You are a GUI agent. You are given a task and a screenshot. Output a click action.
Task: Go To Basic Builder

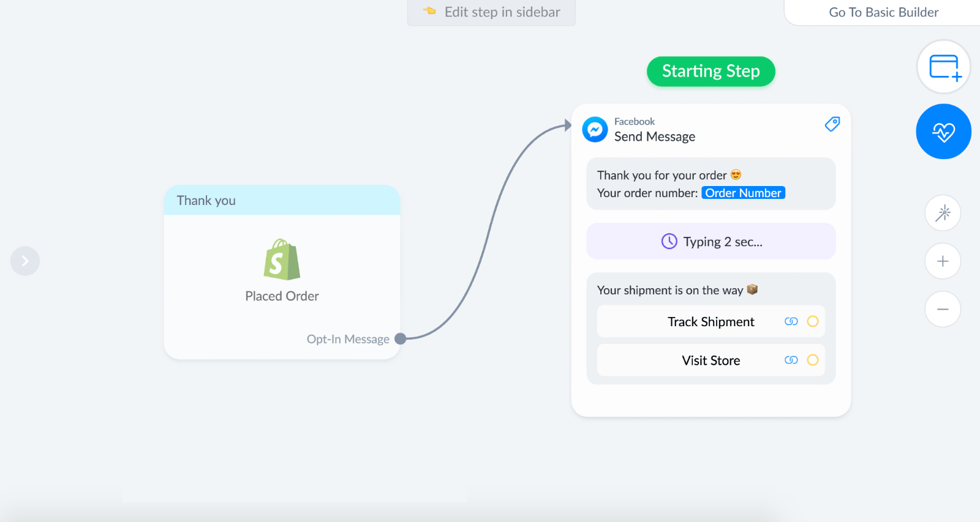click(883, 12)
